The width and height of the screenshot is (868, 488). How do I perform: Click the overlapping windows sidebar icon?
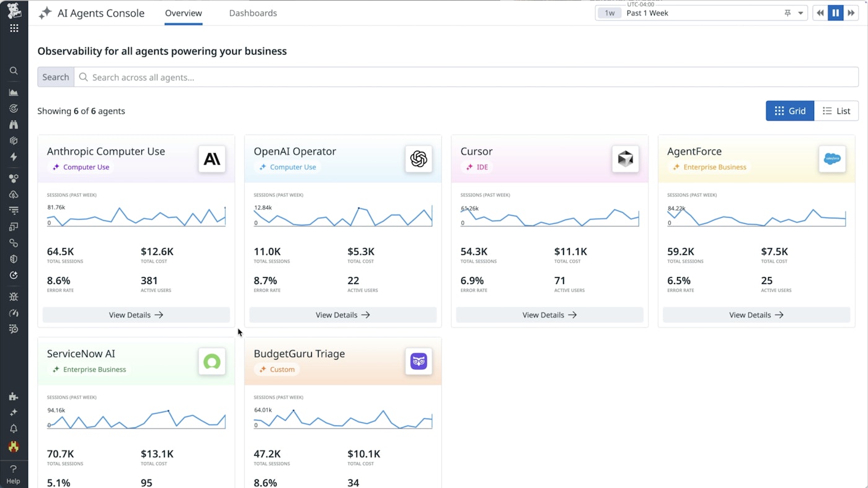[14, 227]
